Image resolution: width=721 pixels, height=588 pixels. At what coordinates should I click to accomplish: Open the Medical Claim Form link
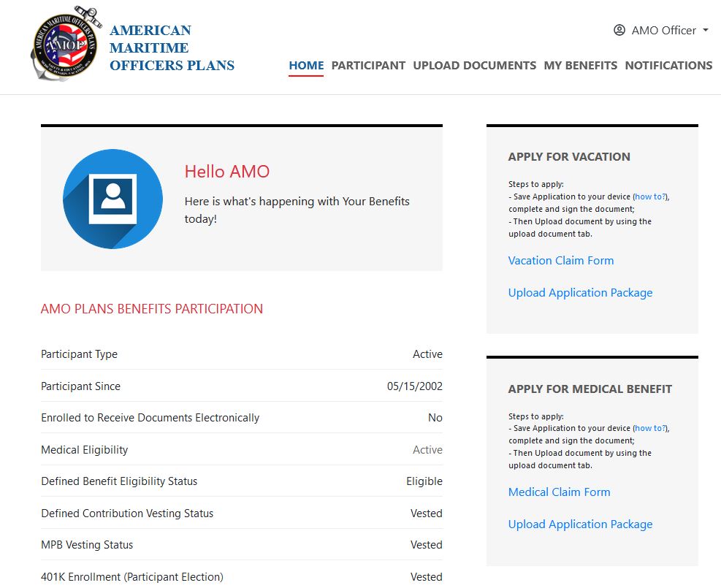click(x=559, y=492)
